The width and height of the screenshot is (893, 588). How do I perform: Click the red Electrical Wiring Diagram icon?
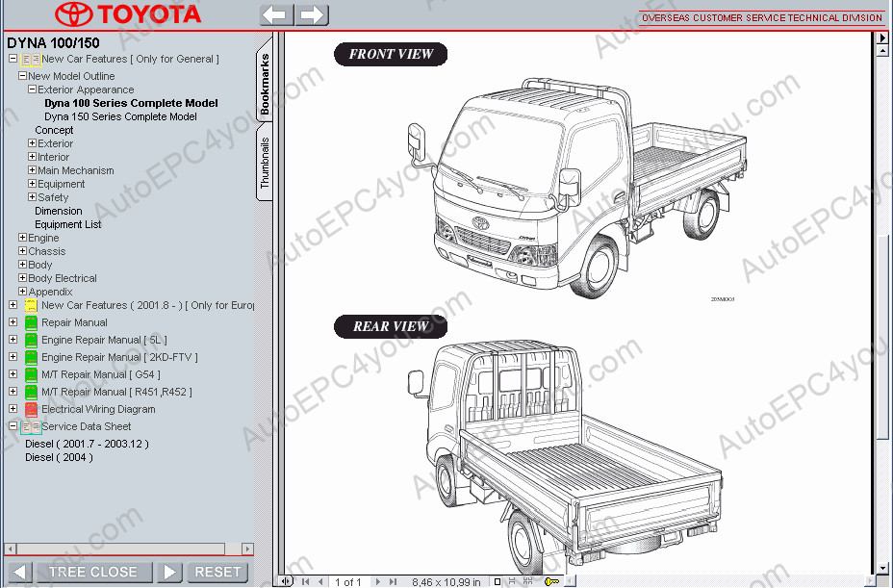pos(31,409)
